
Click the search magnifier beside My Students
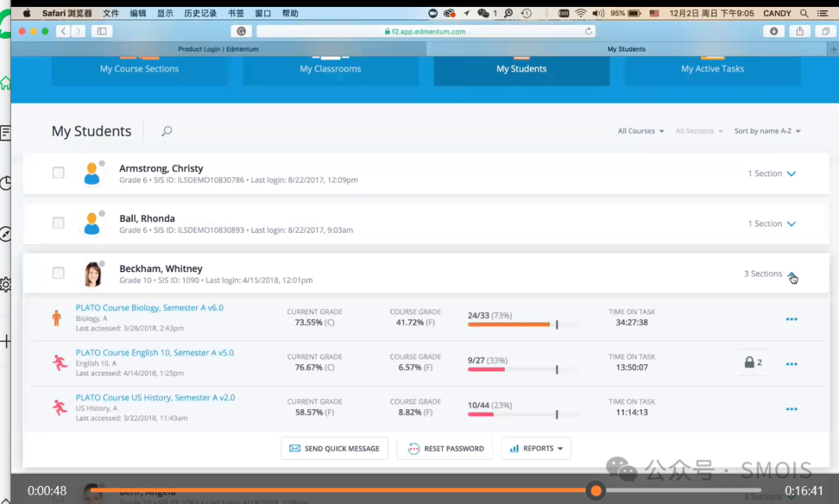[166, 131]
